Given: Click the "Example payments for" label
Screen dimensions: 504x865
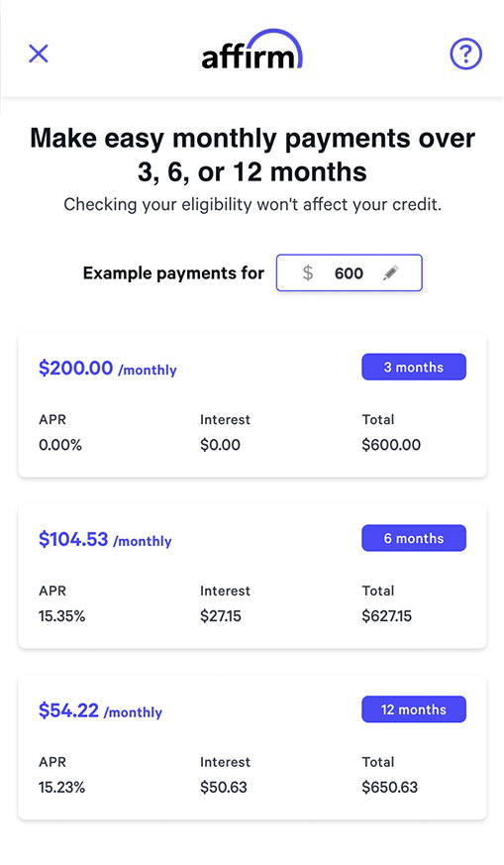Looking at the screenshot, I should pos(173,273).
